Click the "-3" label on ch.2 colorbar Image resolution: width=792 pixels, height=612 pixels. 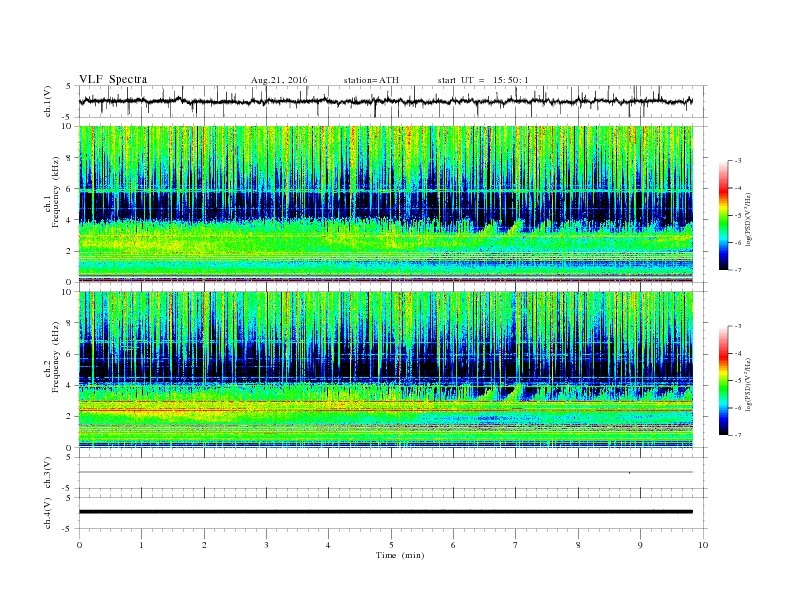click(x=737, y=326)
